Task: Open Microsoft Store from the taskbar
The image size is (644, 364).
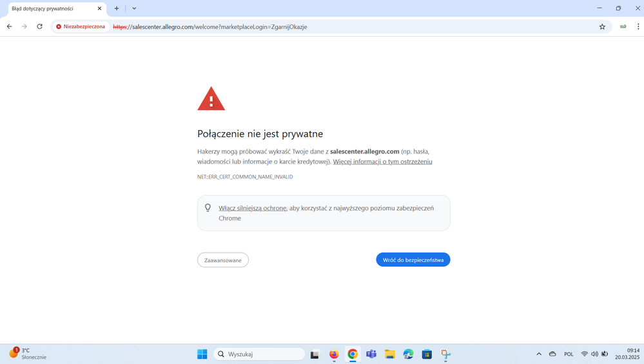Action: point(427,354)
